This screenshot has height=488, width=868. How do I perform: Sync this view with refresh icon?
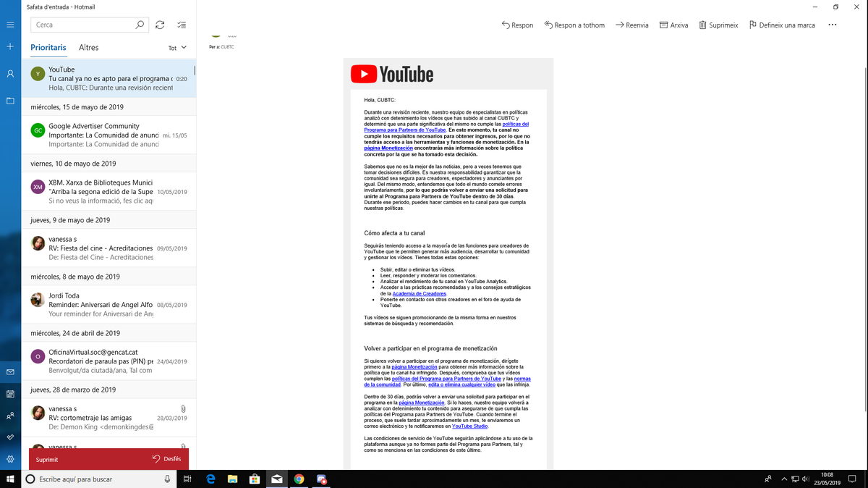[160, 25]
